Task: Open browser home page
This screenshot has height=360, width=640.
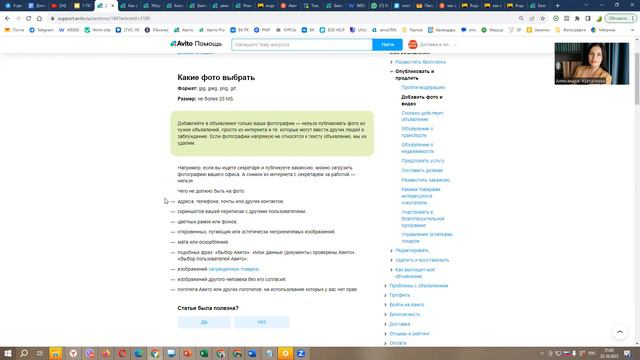Action: point(39,18)
